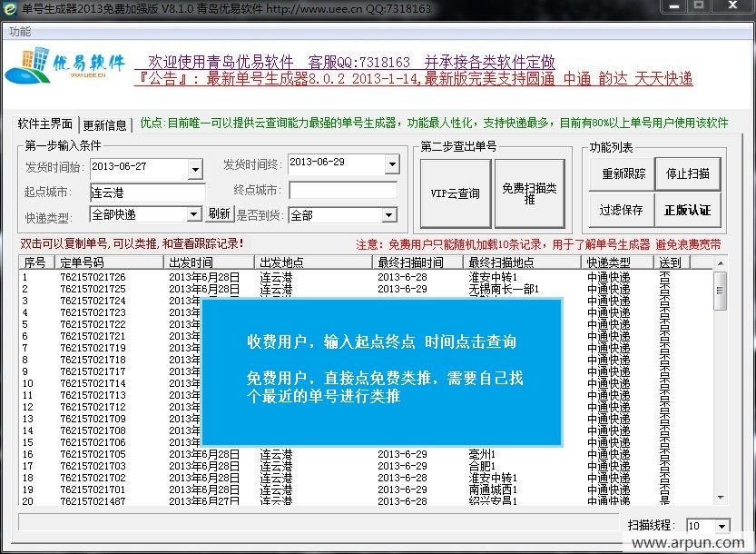Select order number 762157021706
Screen dimensions: 756x554
coord(93,443)
